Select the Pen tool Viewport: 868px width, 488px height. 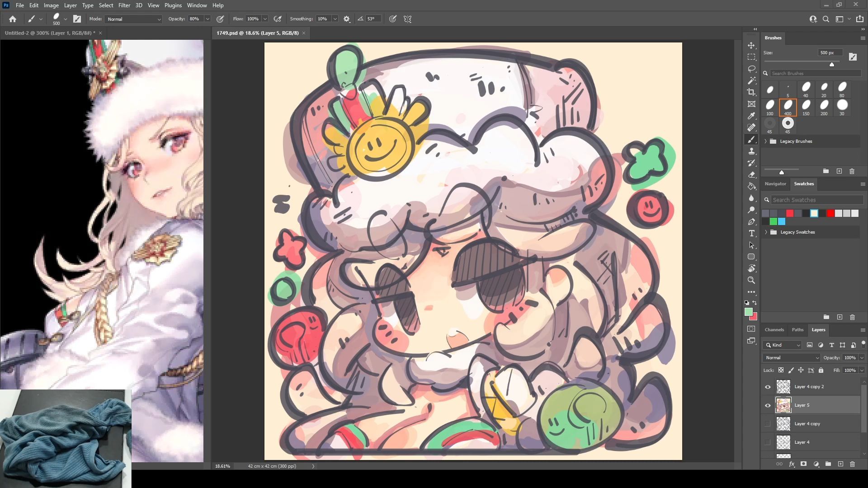pos(751,222)
